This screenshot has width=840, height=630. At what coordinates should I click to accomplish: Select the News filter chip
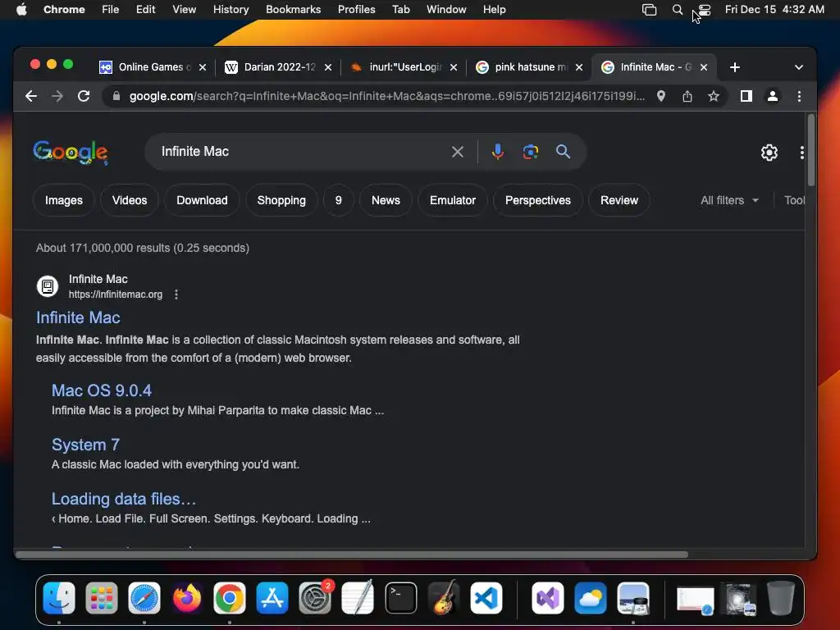pyautogui.click(x=386, y=200)
